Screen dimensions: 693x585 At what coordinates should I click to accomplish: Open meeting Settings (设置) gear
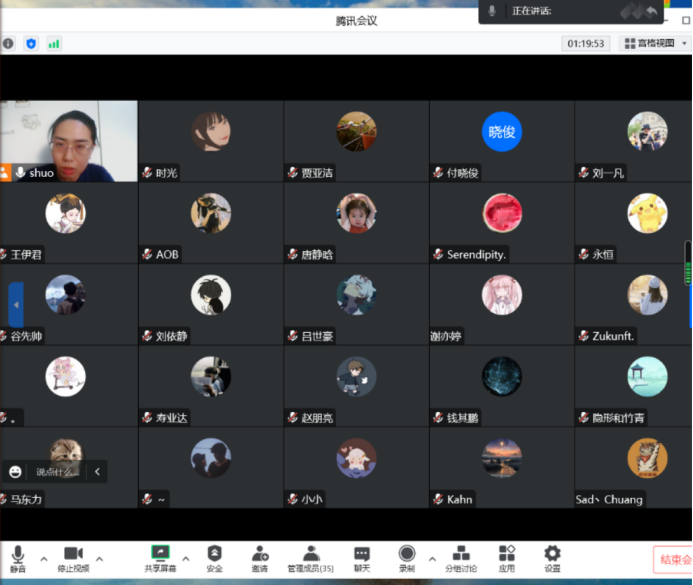point(552,557)
